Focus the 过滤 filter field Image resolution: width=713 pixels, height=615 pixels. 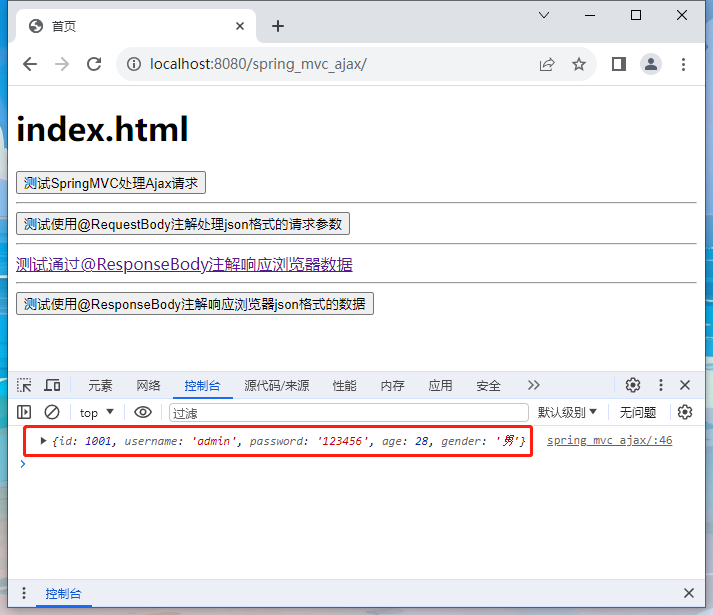click(x=349, y=413)
